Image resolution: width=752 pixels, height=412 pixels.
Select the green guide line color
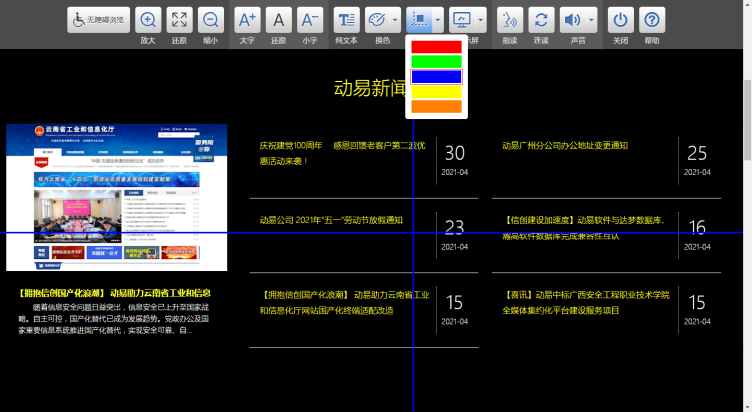tap(436, 62)
